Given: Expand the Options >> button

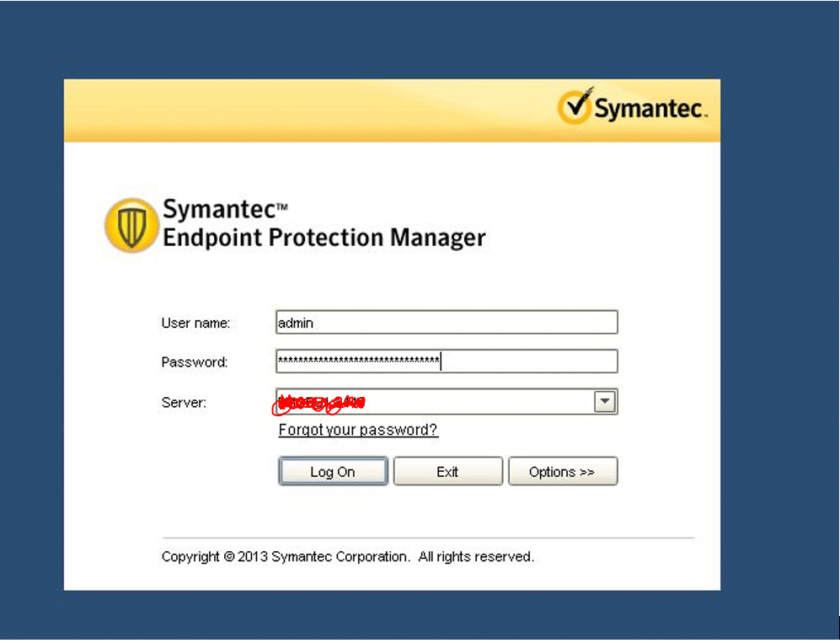Looking at the screenshot, I should click(x=562, y=472).
